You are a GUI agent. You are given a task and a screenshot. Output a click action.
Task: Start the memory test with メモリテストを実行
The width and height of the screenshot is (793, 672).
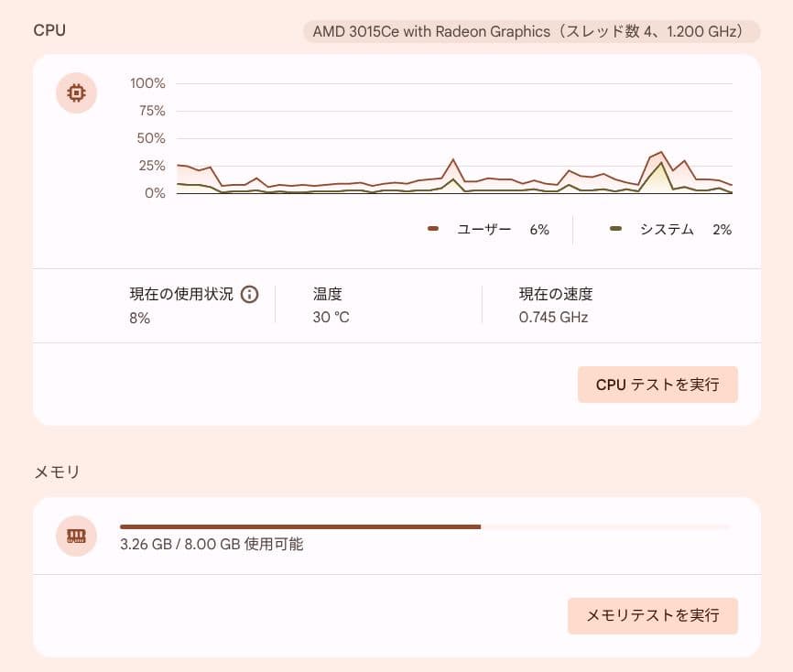(652, 615)
